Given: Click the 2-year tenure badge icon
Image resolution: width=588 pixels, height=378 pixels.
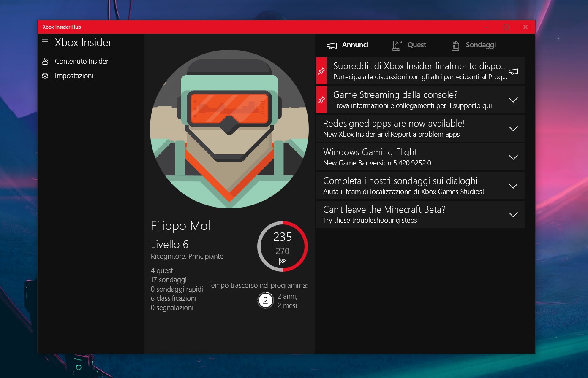Looking at the screenshot, I should tap(265, 301).
